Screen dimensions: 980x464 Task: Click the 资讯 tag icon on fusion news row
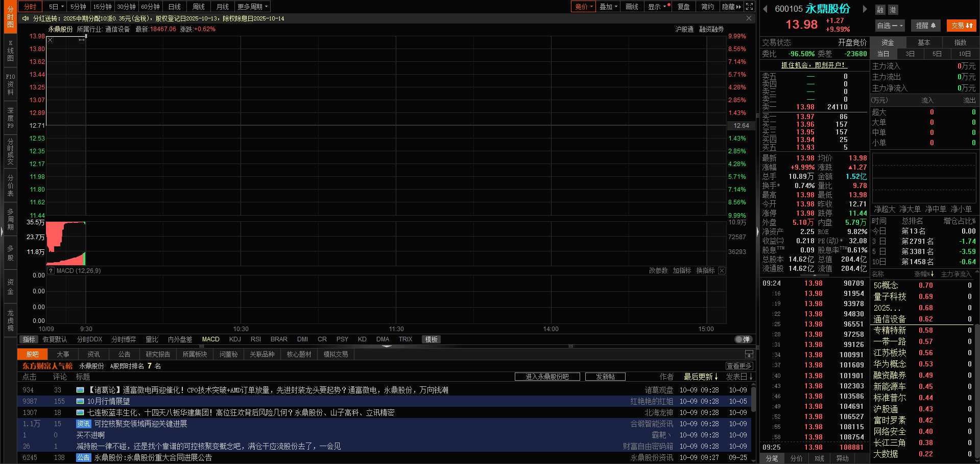coord(83,424)
